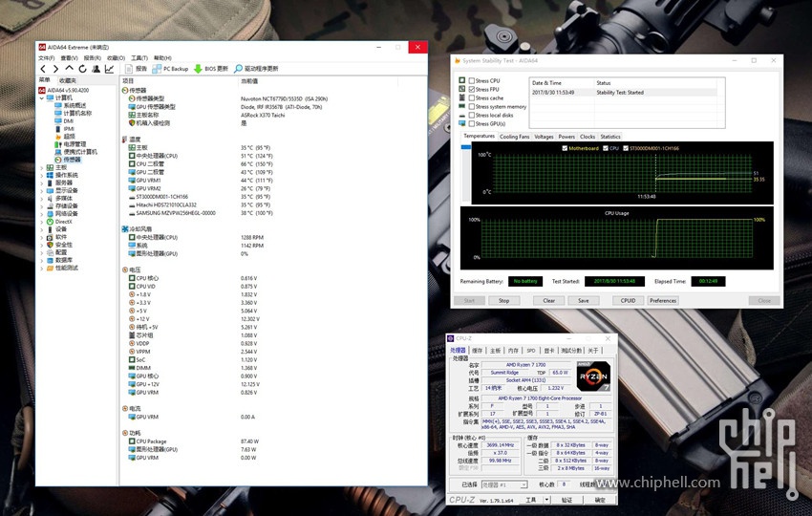This screenshot has width=812, height=516.
Task: Click Clear button in Stability Test
Action: pyautogui.click(x=549, y=300)
